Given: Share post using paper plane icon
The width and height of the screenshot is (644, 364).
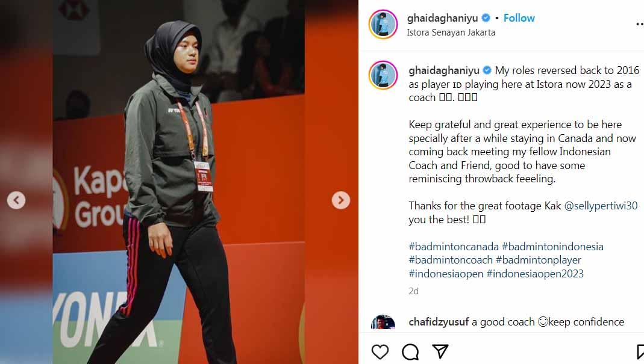Looking at the screenshot, I should coord(440,352).
